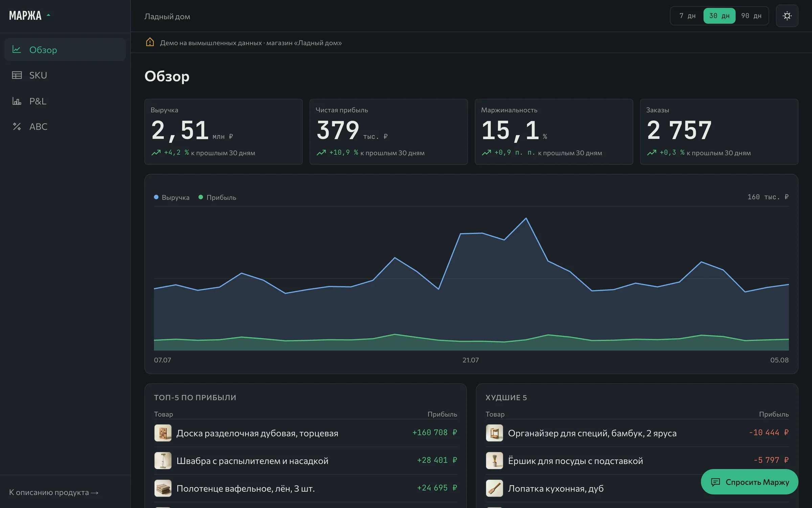Click the Спросить Маржу button

tap(749, 482)
